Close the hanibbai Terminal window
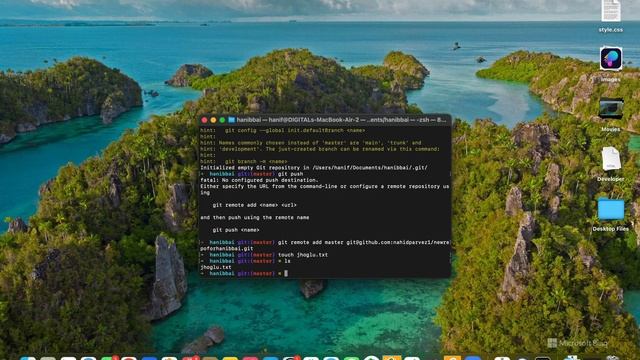 204,120
